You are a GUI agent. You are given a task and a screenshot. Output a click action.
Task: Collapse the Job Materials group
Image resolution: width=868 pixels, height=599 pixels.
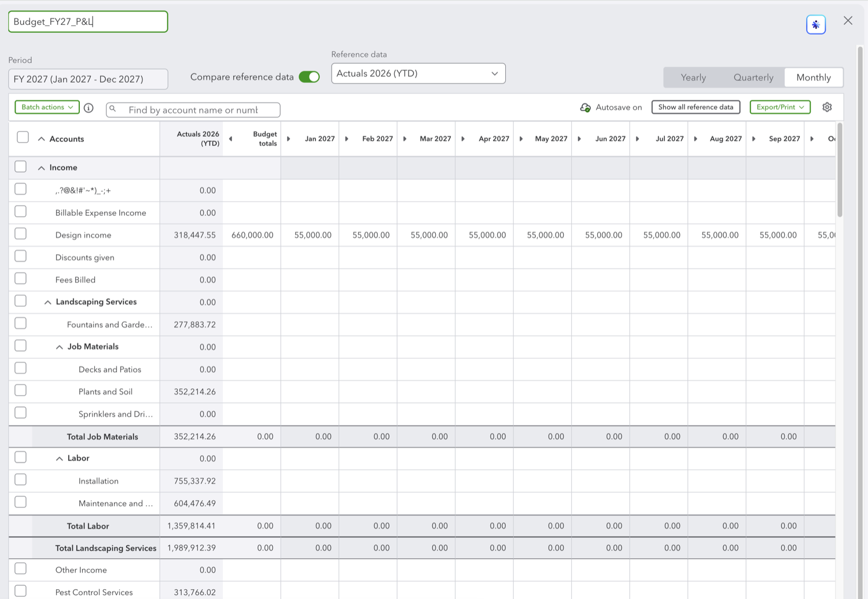tap(59, 347)
